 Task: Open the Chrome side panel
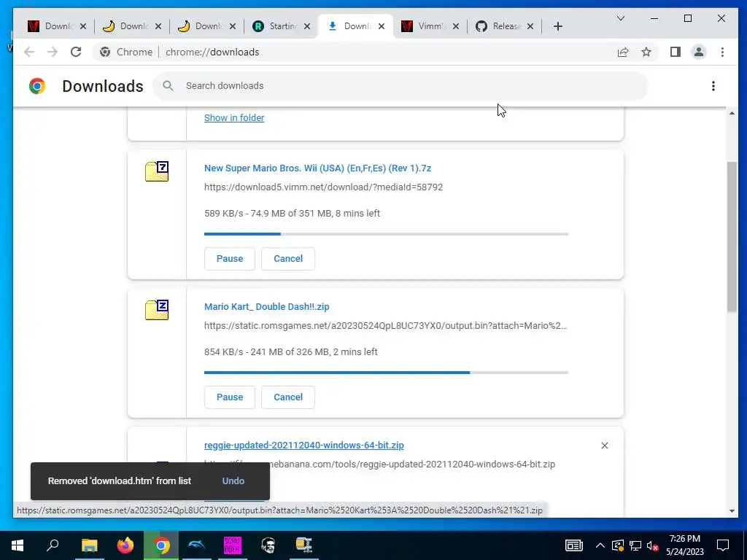(675, 52)
